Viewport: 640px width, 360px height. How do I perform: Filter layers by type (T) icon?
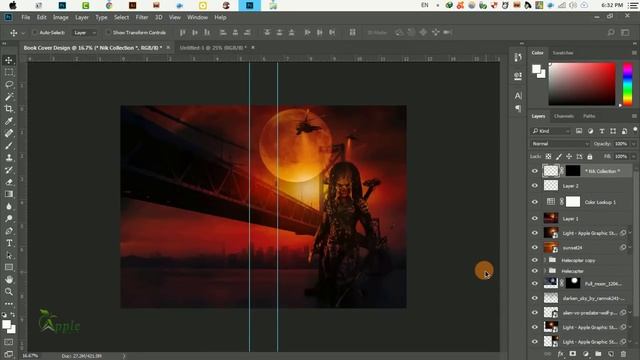click(602, 131)
